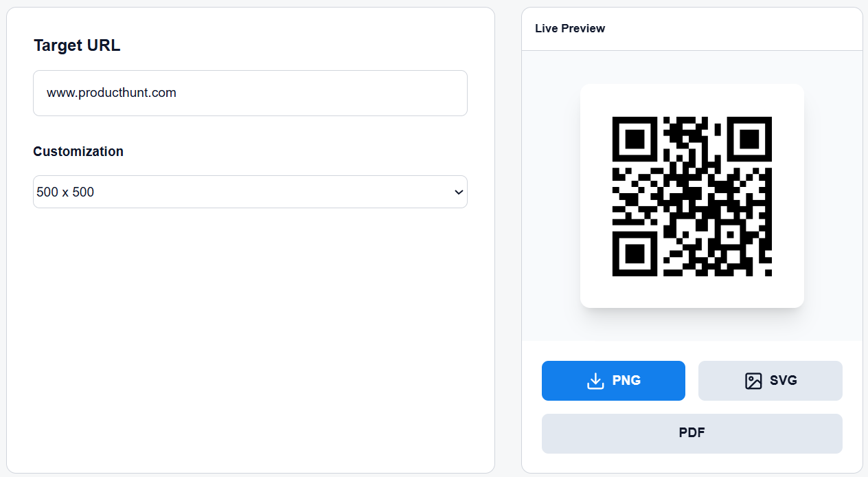868x477 pixels.
Task: Export the QR code as SVG
Action: [770, 380]
